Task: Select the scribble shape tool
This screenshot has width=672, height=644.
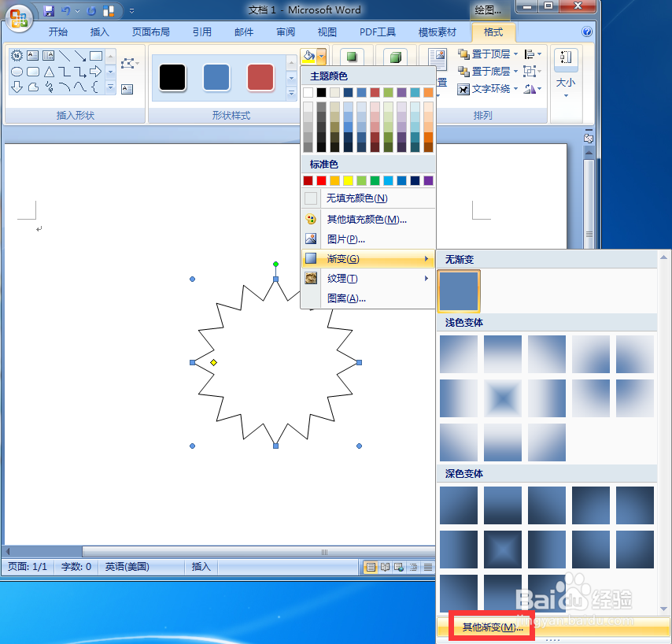Action: (49, 87)
